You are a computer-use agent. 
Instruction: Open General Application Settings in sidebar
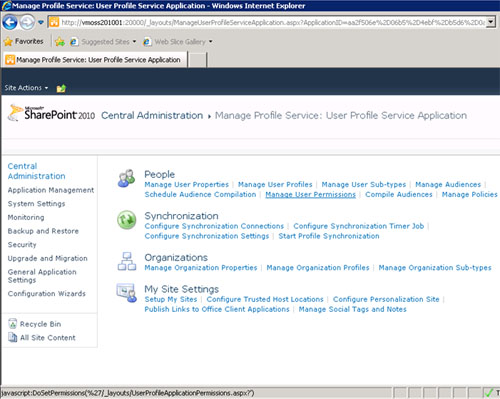pyautogui.click(x=42, y=276)
